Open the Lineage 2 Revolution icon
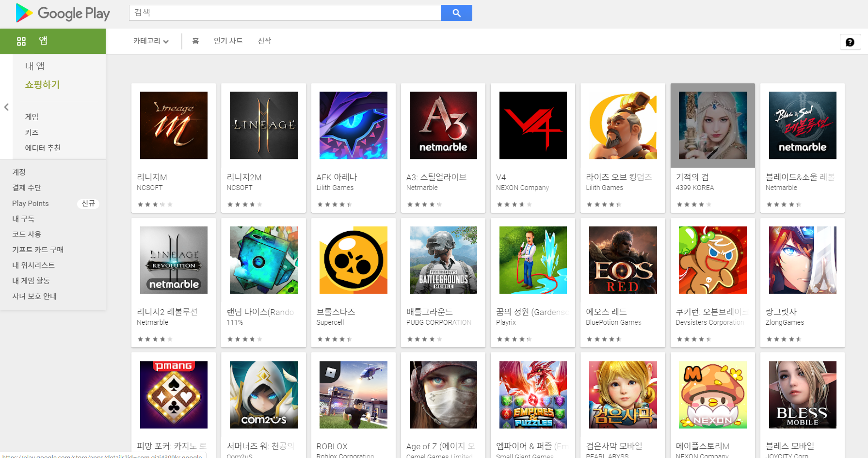The height and width of the screenshot is (458, 868). pos(174,260)
